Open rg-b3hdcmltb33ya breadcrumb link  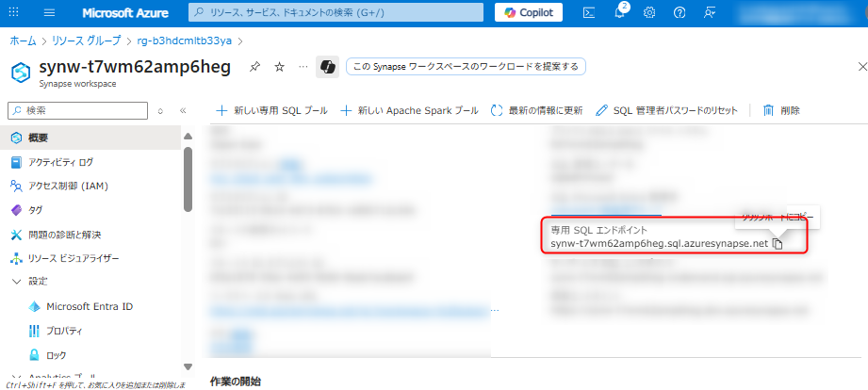pos(185,41)
